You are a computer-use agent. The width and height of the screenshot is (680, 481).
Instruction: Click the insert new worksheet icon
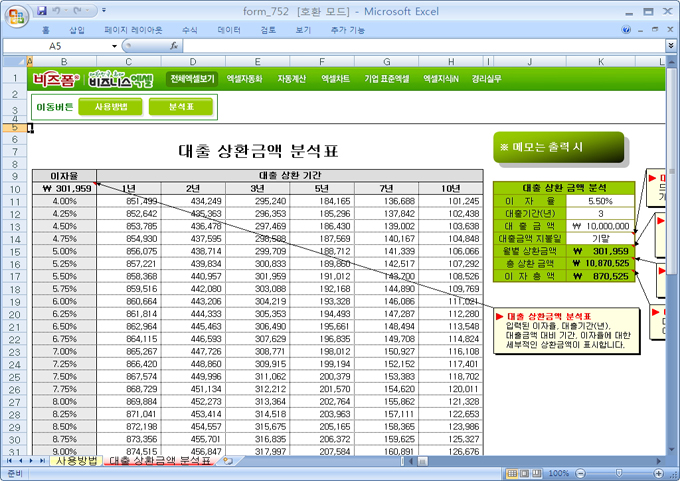(228, 461)
